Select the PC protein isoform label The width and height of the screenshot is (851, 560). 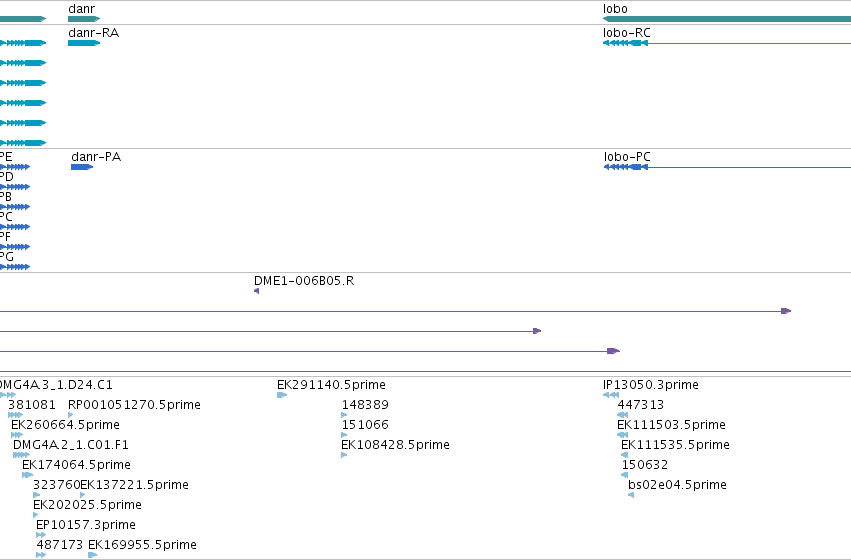coord(6,217)
